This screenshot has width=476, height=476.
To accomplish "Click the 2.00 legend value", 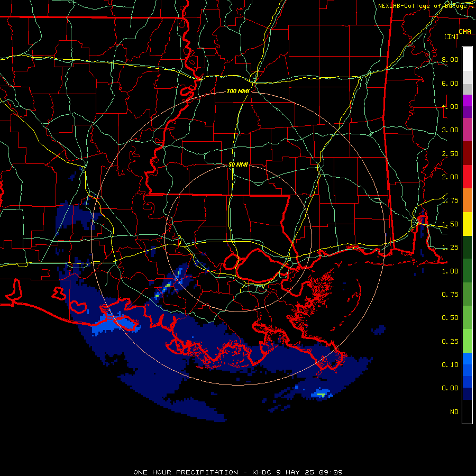I will [450, 177].
